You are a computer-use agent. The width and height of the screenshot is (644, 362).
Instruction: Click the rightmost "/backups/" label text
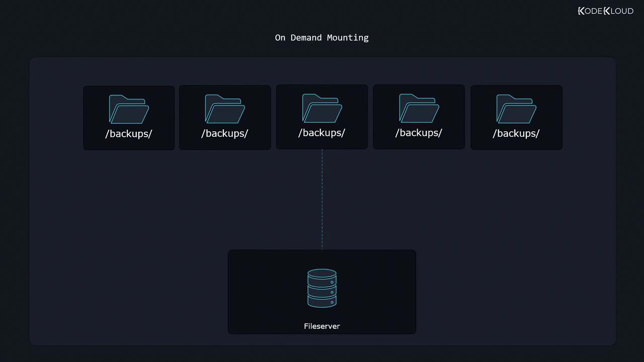pos(516,133)
